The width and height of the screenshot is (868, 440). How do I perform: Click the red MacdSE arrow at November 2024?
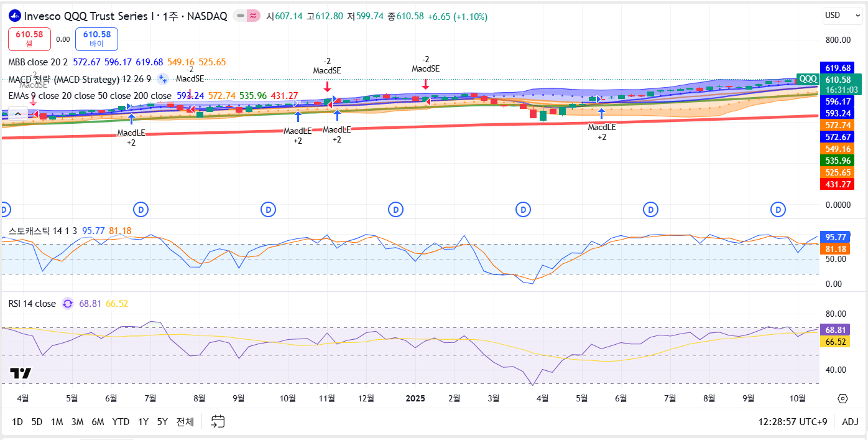point(327,87)
